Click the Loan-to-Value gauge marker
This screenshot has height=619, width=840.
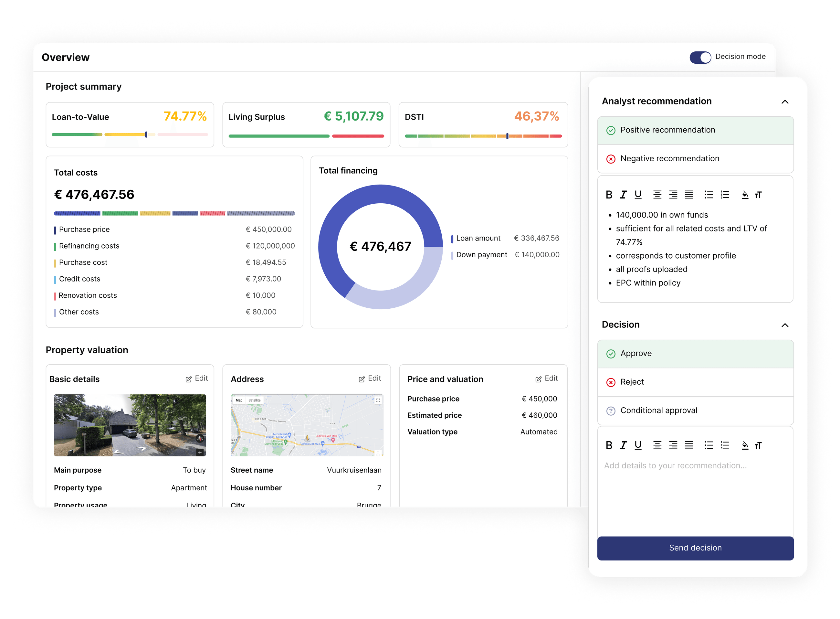coord(146,134)
